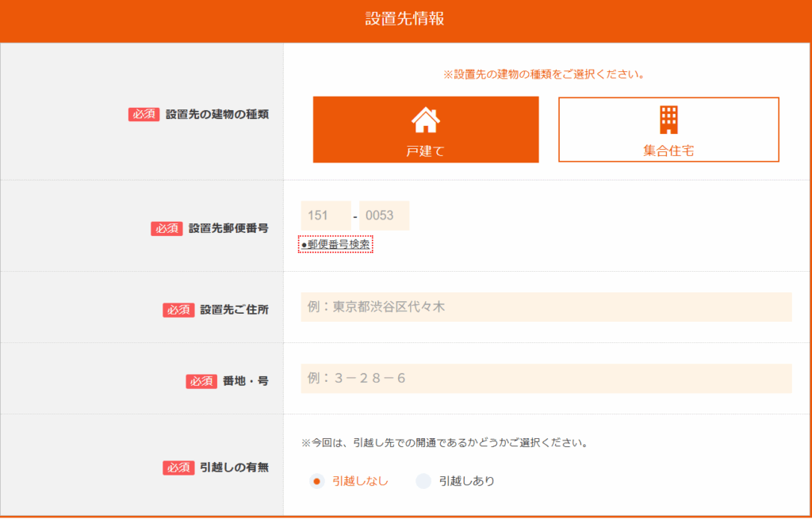Focus the second postal code field showing 0053

click(x=384, y=216)
